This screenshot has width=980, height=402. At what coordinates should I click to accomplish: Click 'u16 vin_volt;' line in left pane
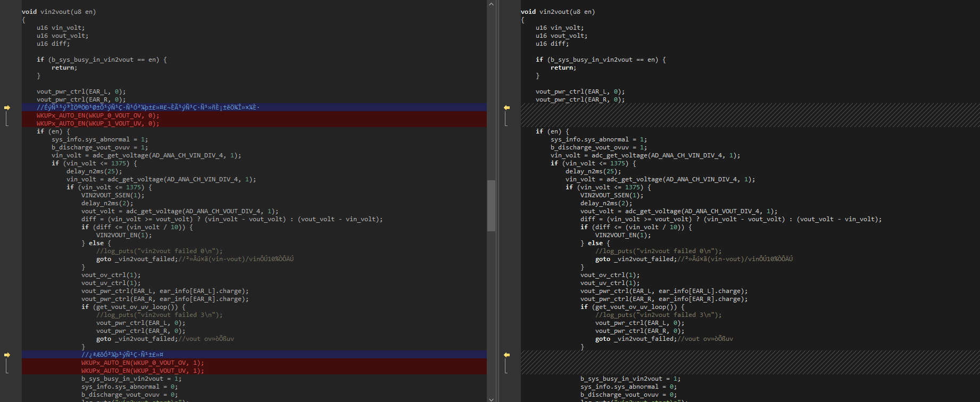(x=61, y=28)
